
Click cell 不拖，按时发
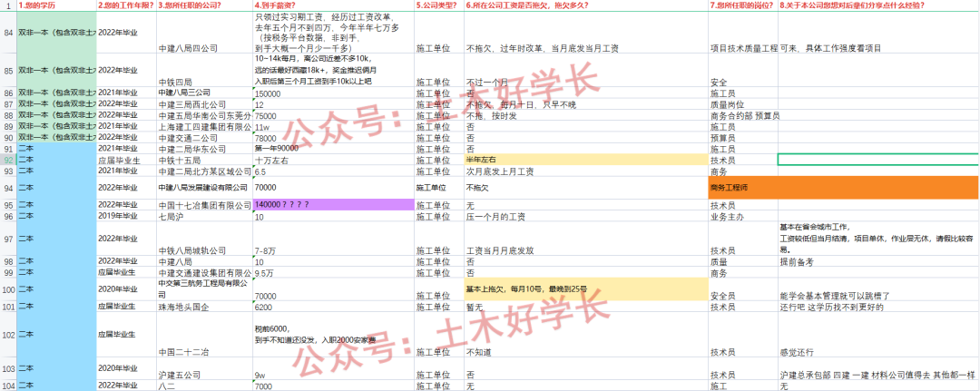[586, 115]
